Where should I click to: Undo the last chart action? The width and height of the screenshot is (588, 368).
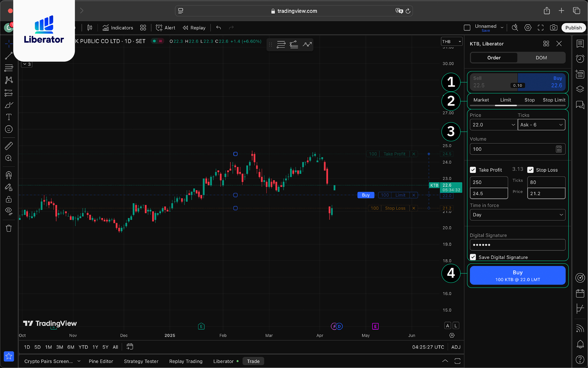(218, 28)
